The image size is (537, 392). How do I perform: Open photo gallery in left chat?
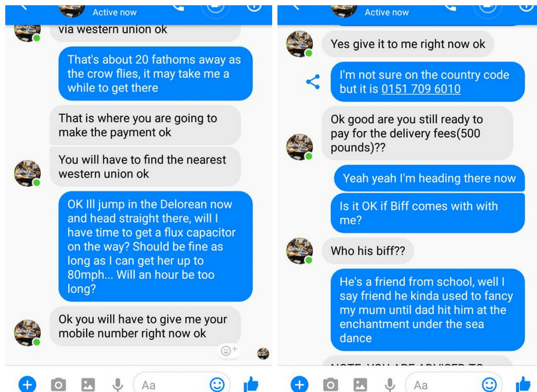point(88,385)
